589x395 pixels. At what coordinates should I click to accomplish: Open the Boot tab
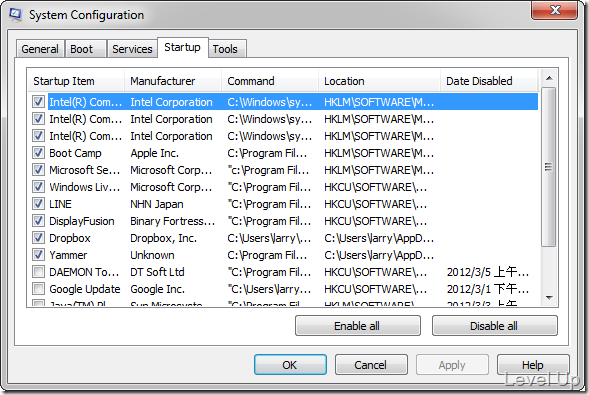coord(86,49)
